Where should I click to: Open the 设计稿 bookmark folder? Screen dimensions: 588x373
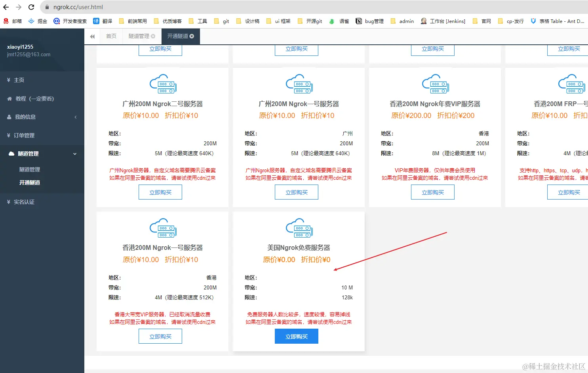coord(247,21)
